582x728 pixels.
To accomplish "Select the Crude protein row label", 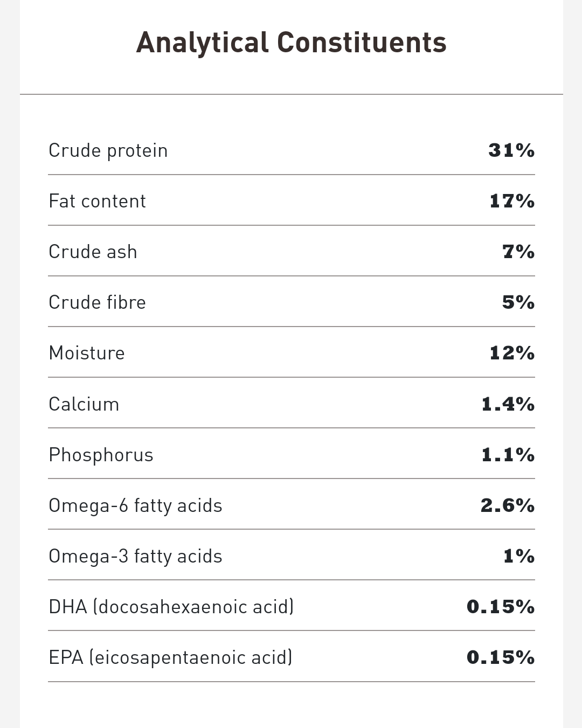I will tap(108, 150).
